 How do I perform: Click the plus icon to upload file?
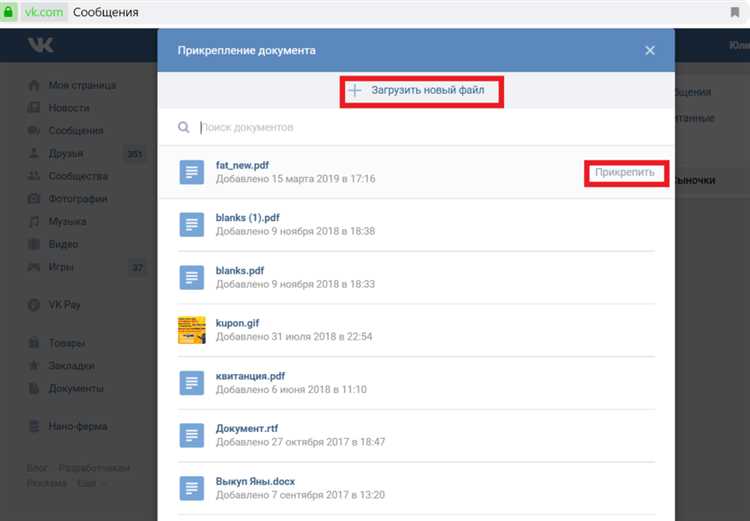[355, 91]
